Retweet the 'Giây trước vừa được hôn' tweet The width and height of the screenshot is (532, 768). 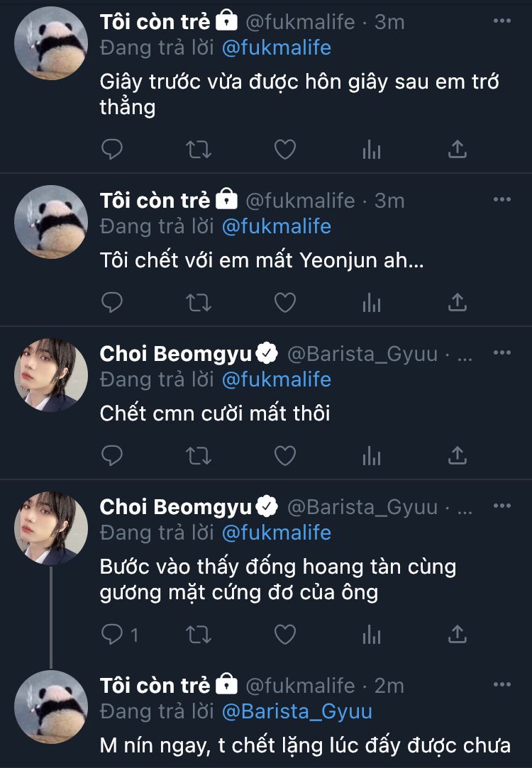[x=198, y=150]
